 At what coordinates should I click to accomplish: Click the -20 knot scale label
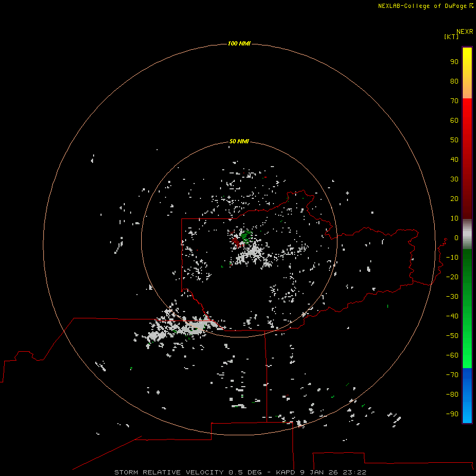(452, 277)
